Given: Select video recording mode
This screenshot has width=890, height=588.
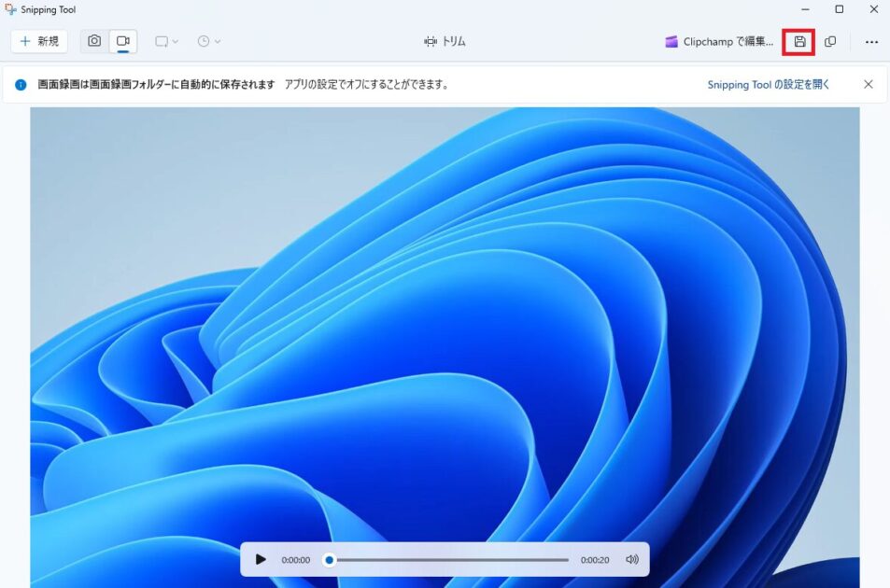Looking at the screenshot, I should [x=123, y=41].
